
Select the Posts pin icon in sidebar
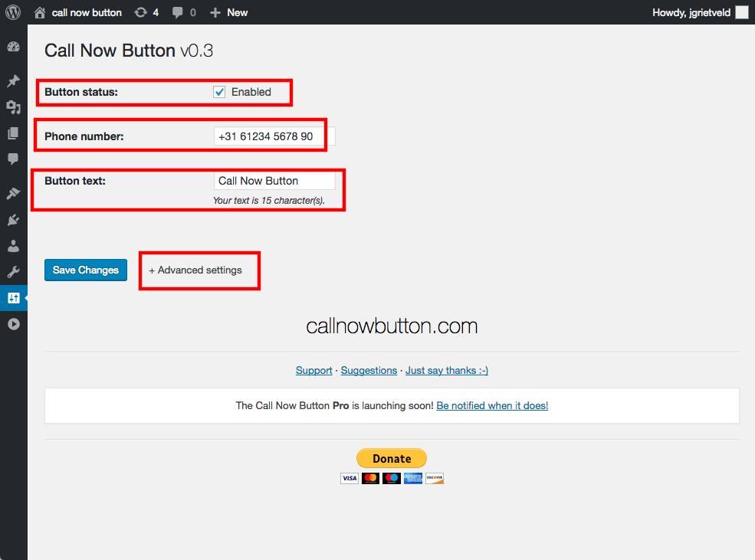tap(13, 80)
